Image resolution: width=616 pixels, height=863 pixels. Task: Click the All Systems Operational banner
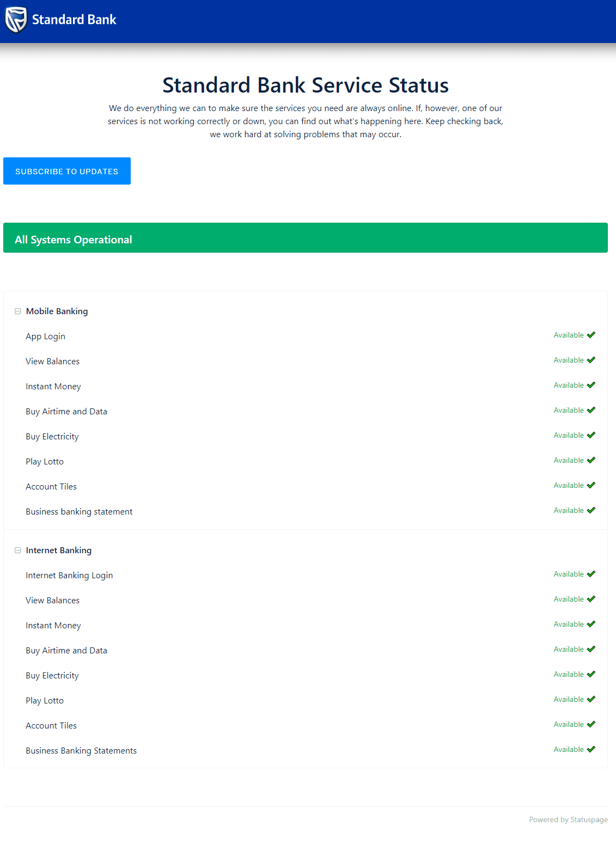(306, 238)
